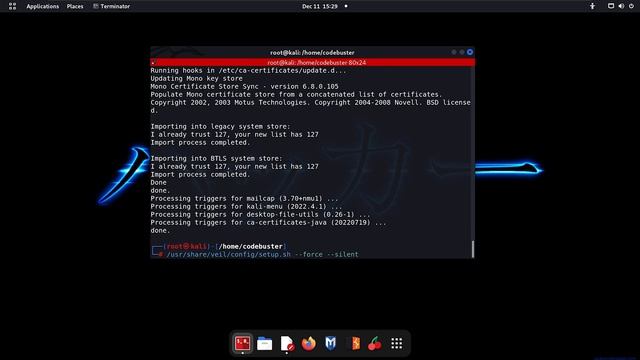Image resolution: width=640 pixels, height=360 pixels.
Task: Click the setup.sh --force --silent command
Action: [x=262, y=254]
